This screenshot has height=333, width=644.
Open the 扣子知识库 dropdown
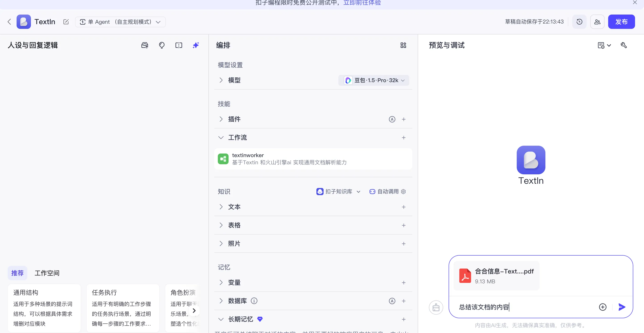point(338,192)
